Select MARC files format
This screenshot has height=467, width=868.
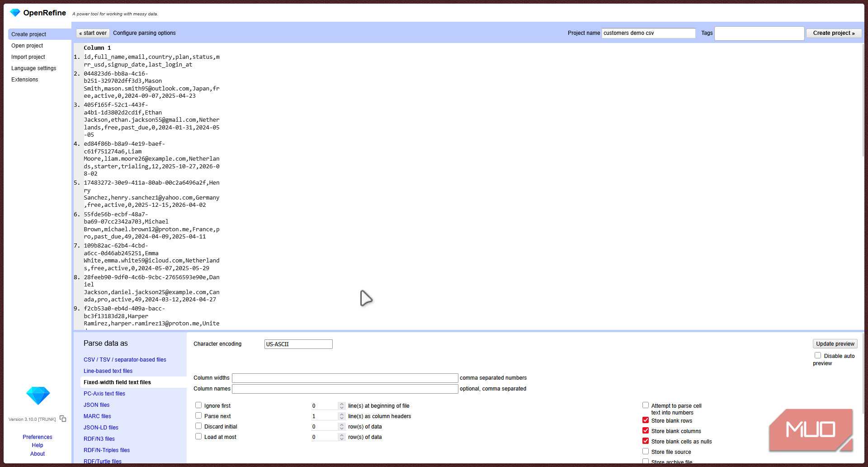(x=97, y=416)
